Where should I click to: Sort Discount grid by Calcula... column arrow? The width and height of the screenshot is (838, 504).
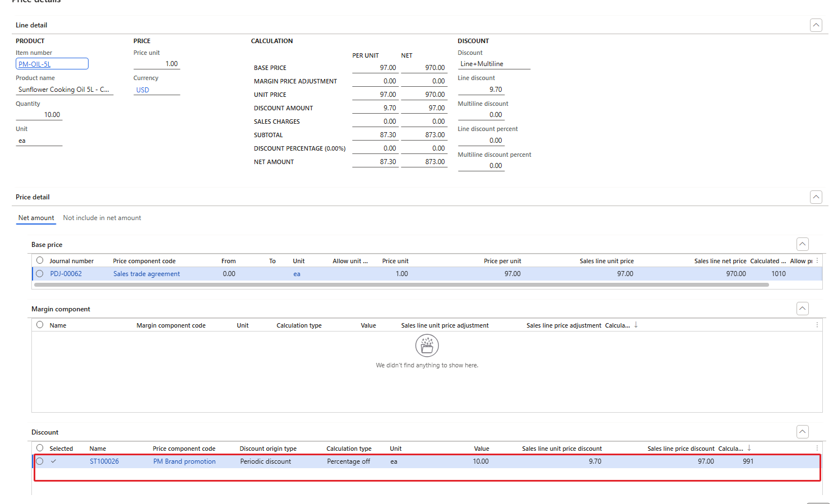(x=749, y=448)
